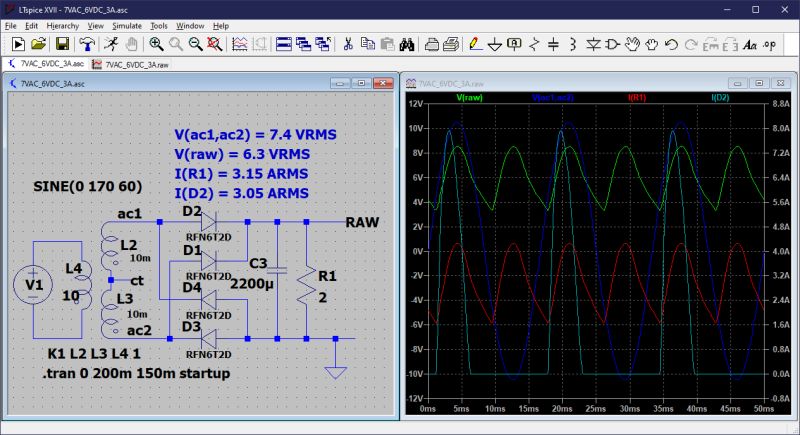The height and width of the screenshot is (435, 800).
Task: Select the Cut scissors tool
Action: pos(348,45)
